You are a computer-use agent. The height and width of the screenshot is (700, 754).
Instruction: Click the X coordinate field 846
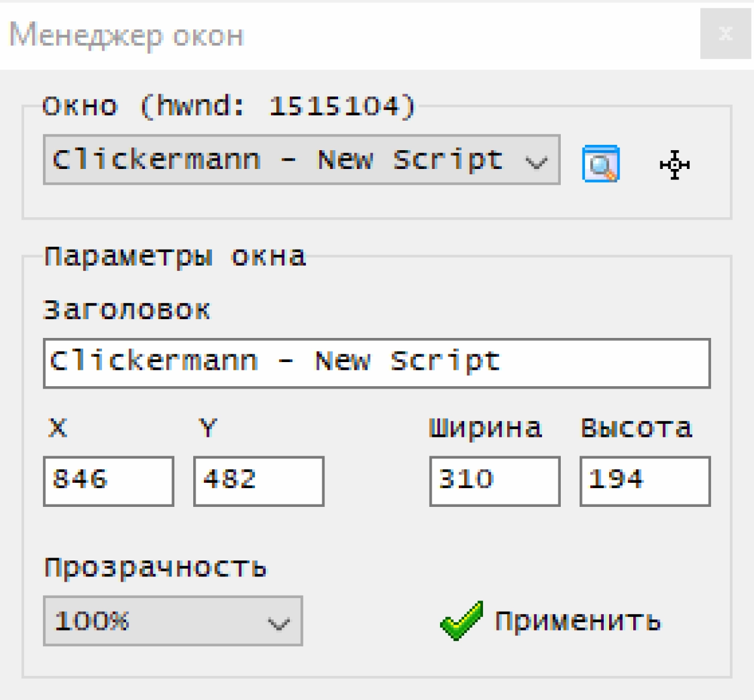108,480
